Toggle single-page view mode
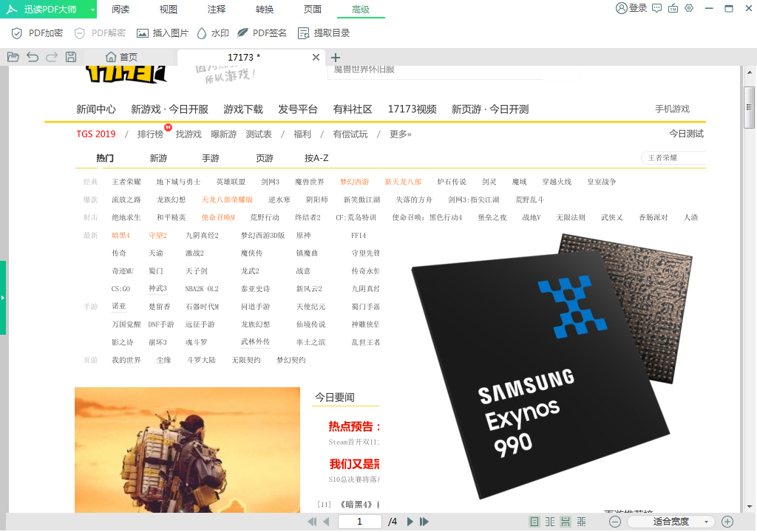The image size is (757, 532). click(x=533, y=521)
